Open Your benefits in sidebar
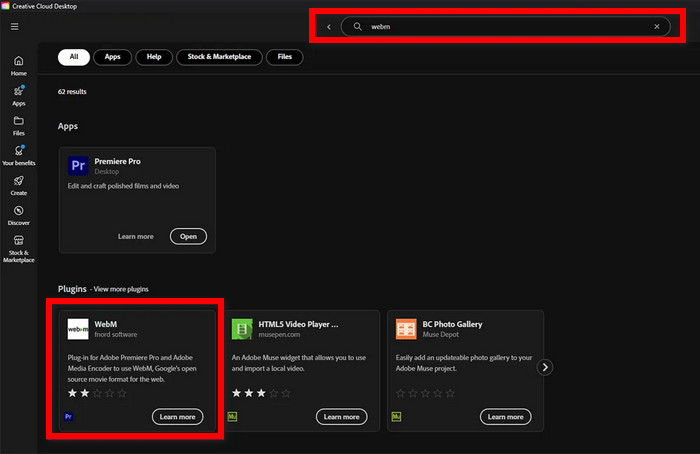This screenshot has width=700, height=454. pos(18,155)
